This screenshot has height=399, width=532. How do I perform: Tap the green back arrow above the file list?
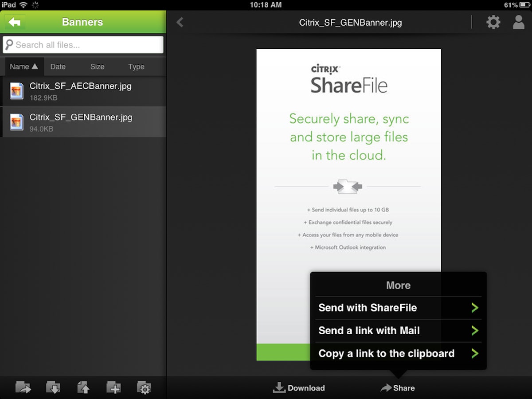point(14,22)
